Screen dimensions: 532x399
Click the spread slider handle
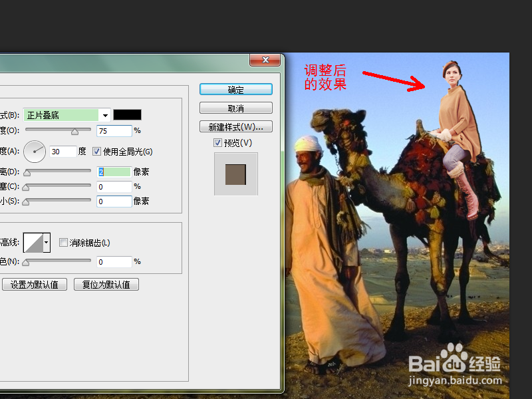click(25, 188)
